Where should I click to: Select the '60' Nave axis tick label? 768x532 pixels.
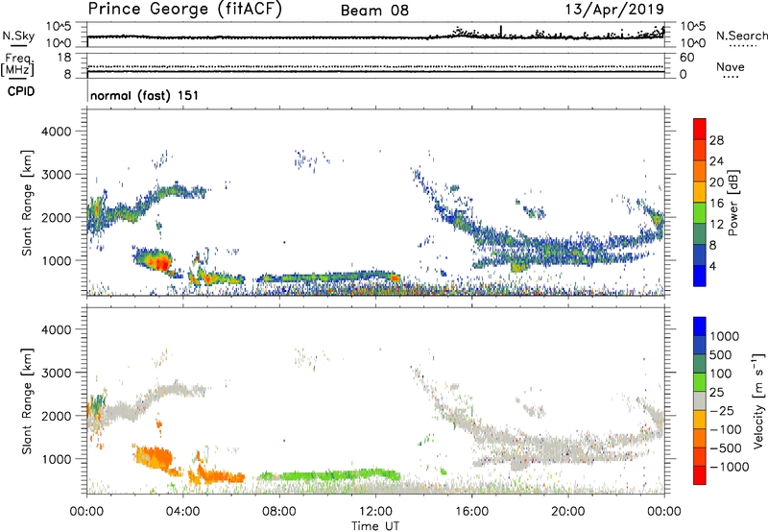click(x=686, y=58)
